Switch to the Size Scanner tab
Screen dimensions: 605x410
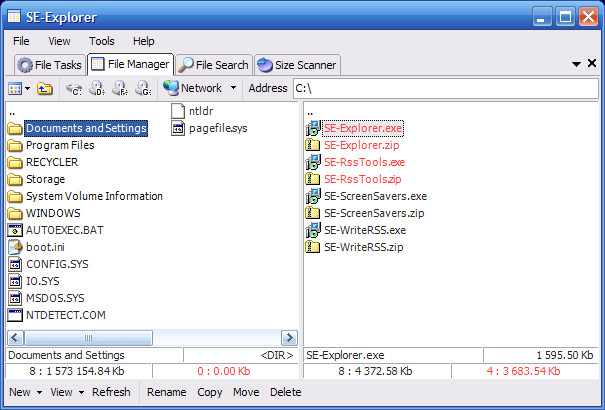tap(297, 65)
